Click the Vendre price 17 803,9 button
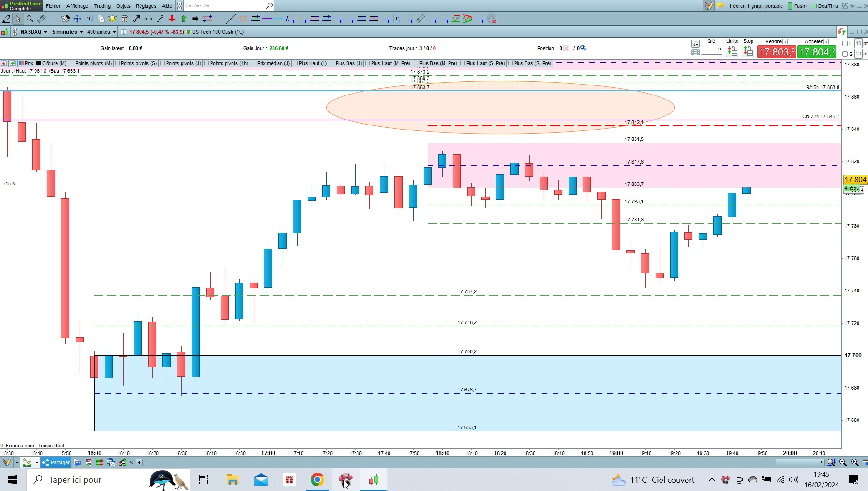 click(776, 52)
